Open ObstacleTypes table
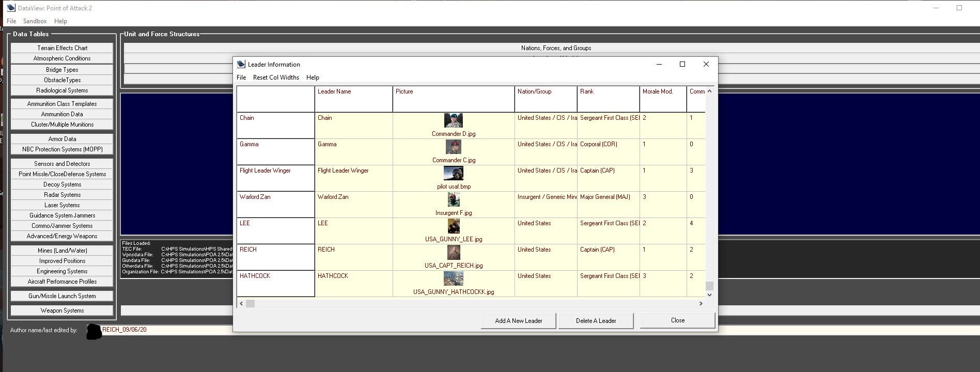This screenshot has height=372, width=980. point(62,80)
